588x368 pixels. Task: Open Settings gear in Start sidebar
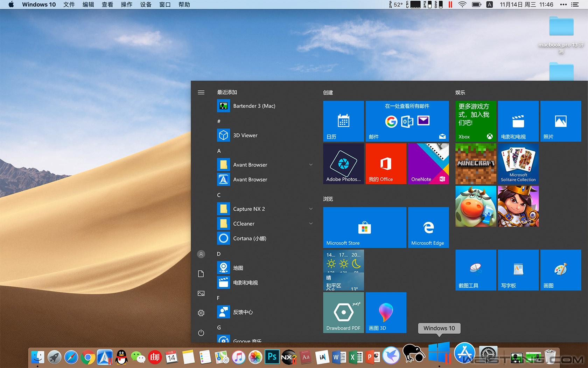click(201, 313)
